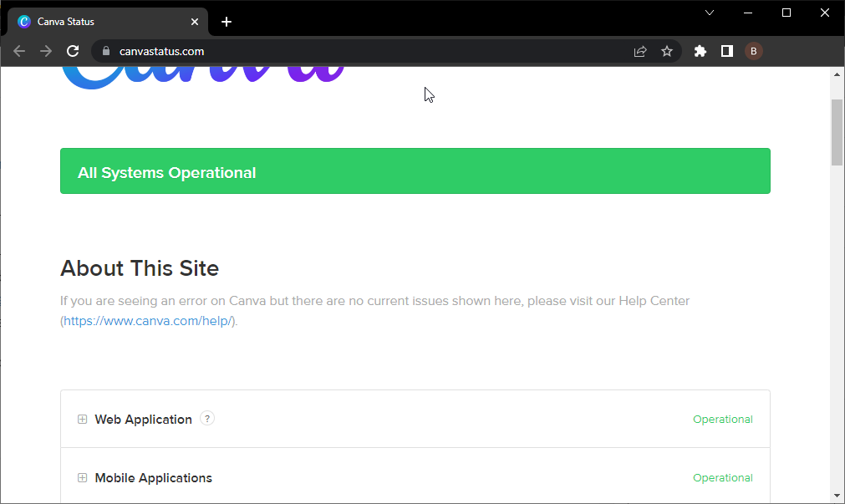
Task: Close the Canva Status tab
Action: point(195,22)
